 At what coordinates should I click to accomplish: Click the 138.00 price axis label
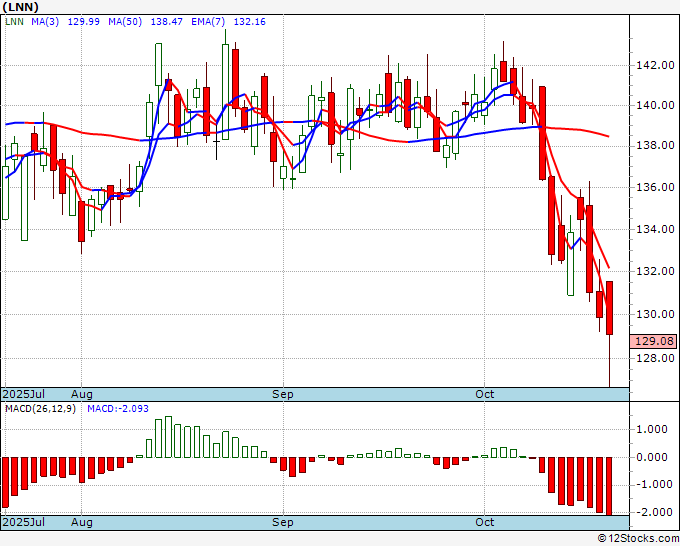coord(655,145)
